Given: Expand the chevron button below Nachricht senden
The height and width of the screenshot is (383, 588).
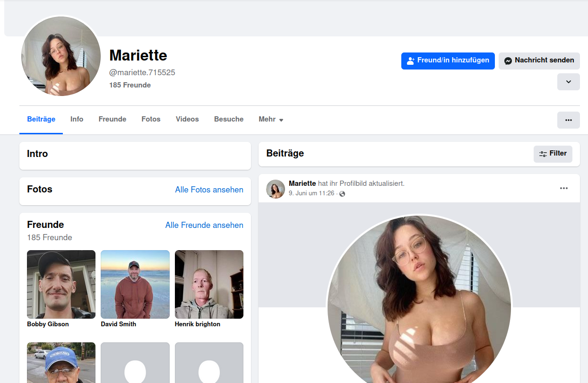Looking at the screenshot, I should 569,82.
